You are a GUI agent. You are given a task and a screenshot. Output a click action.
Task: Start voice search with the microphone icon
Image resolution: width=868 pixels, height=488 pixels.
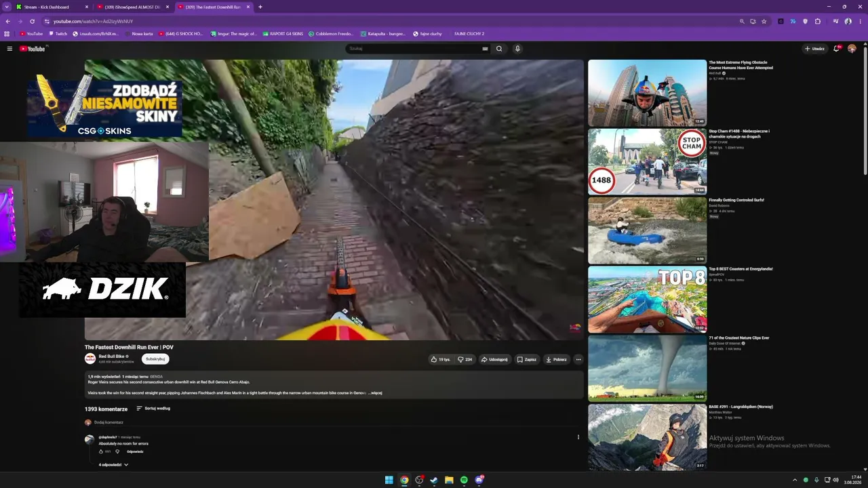[517, 49]
